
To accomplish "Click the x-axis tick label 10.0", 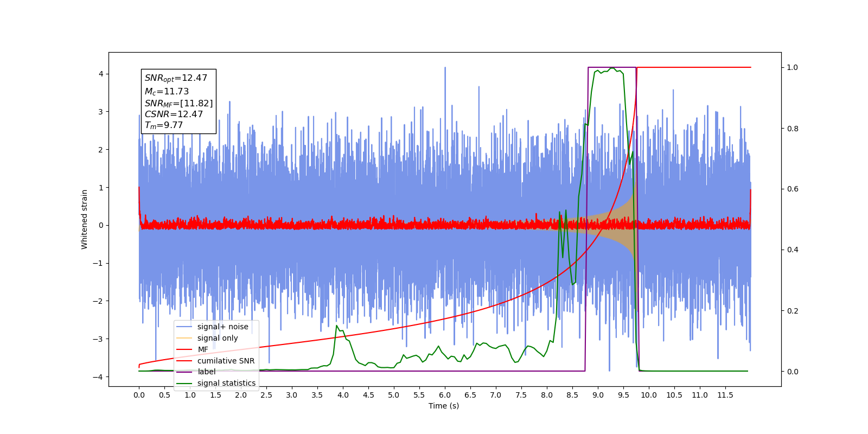I will pyautogui.click(x=649, y=395).
